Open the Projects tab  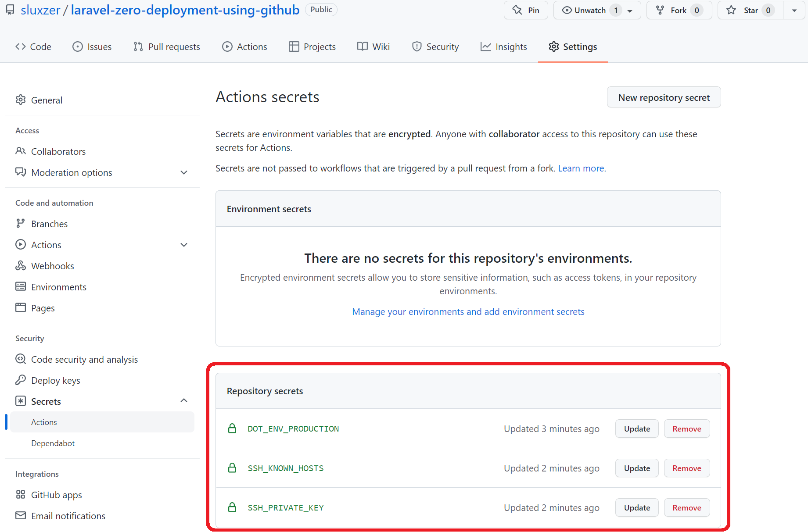[x=312, y=46]
